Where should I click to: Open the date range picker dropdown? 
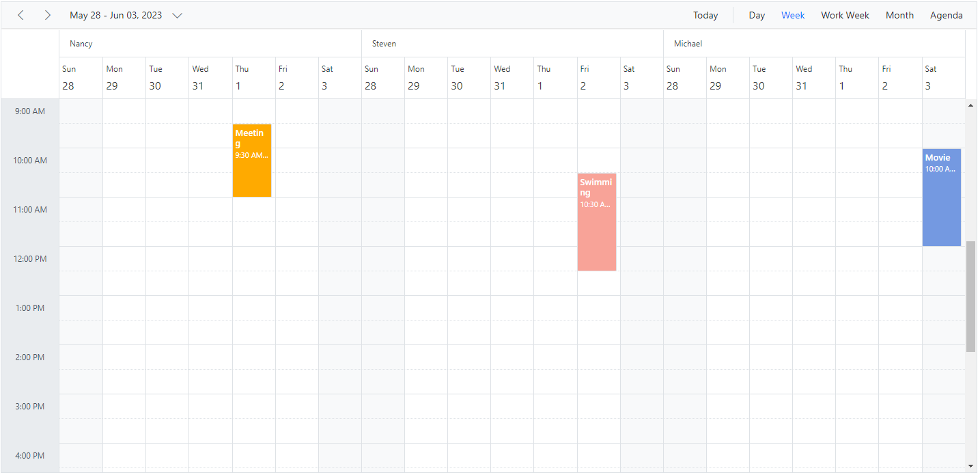(x=177, y=15)
